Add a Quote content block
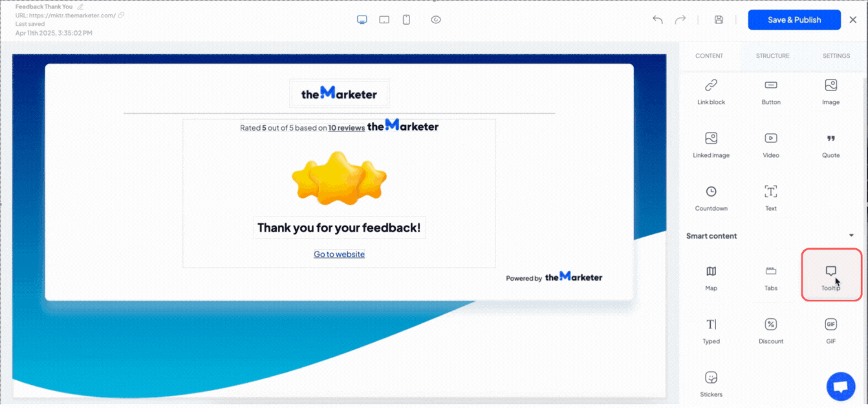Screen dimensions: 868x408 [831, 145]
